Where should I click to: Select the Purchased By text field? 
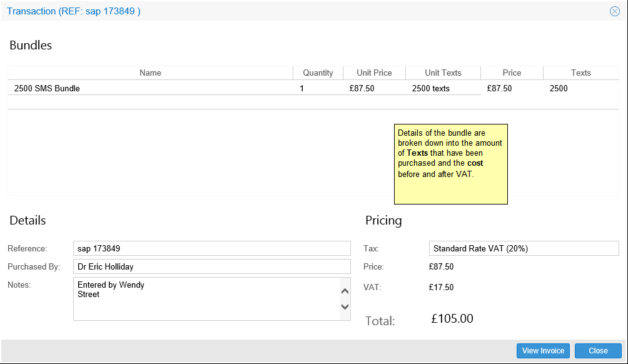pos(211,266)
